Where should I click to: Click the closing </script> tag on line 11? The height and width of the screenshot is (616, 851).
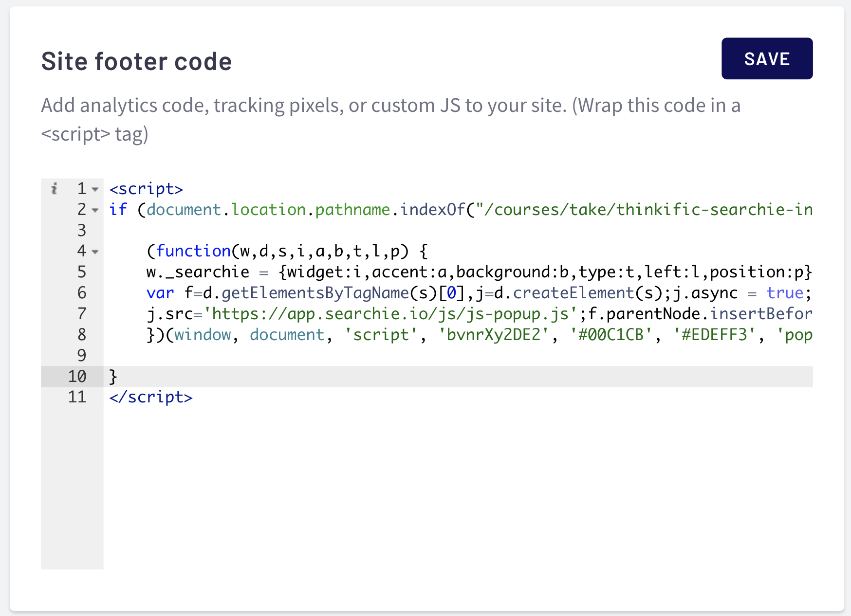point(151,397)
